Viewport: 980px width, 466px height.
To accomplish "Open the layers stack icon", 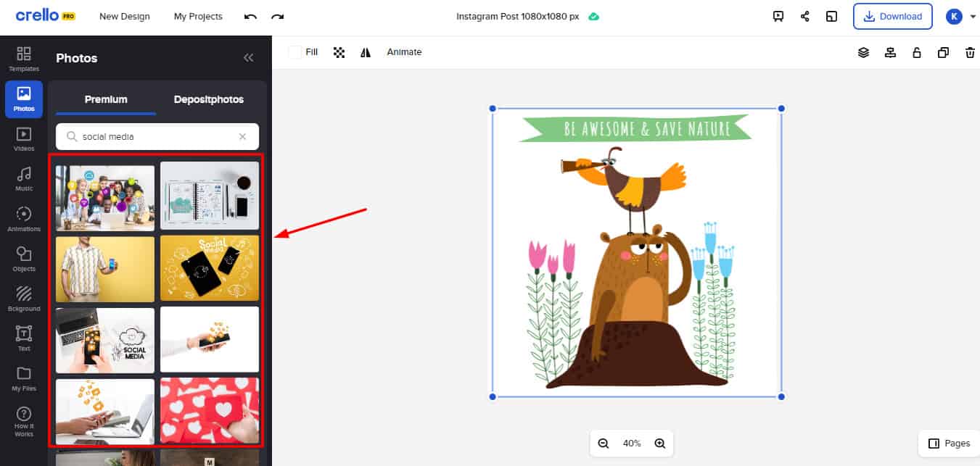I will click(x=863, y=52).
